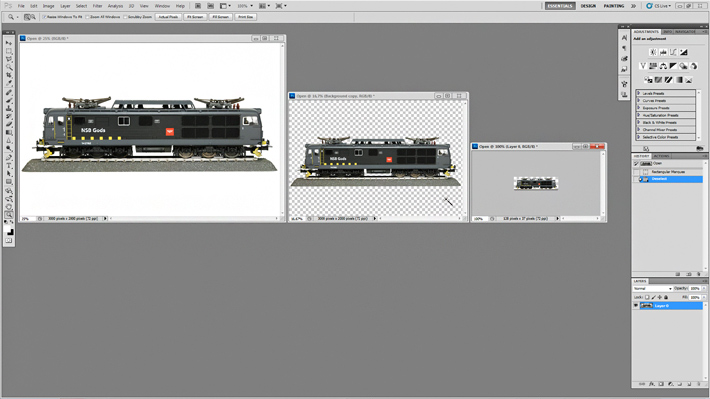Click the Black & White adjustment icon

click(x=673, y=66)
